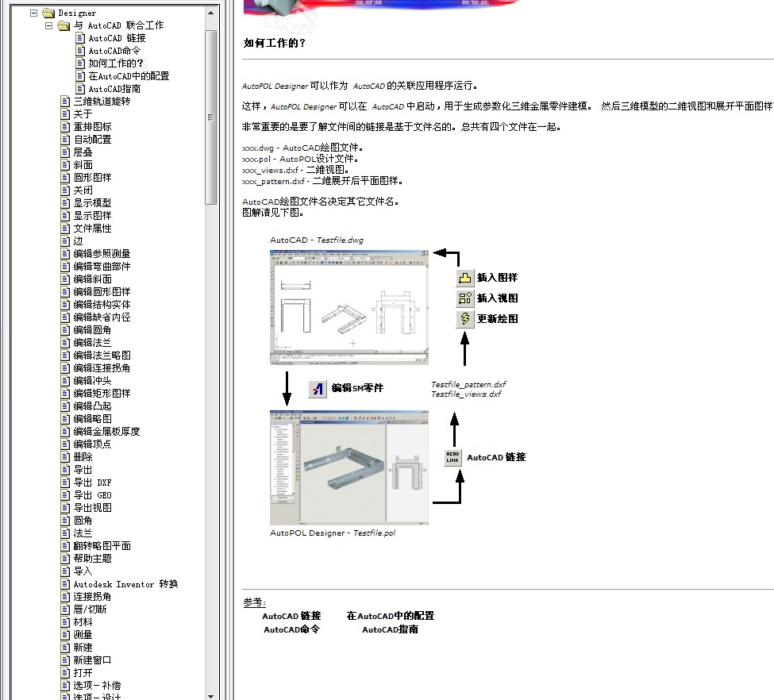This screenshot has height=700, width=774.
Task: Select the 如何工作的? tree topic
Action: pos(116,63)
